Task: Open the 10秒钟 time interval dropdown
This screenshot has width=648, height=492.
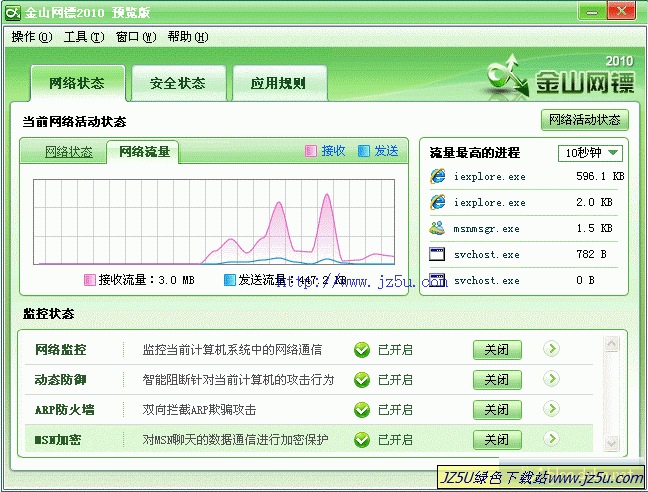Action: click(x=590, y=153)
